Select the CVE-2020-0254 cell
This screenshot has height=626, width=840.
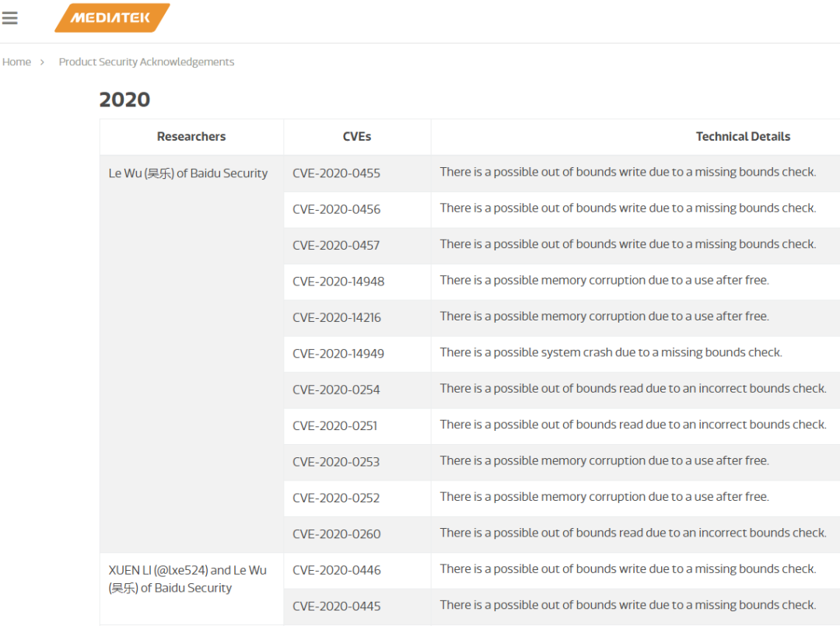(357, 390)
